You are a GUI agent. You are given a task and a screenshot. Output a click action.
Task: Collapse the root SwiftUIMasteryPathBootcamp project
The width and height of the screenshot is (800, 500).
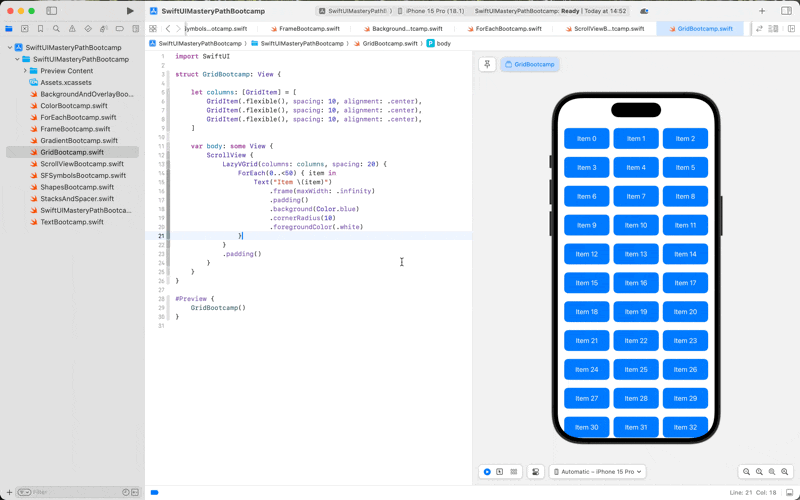[x=10, y=47]
